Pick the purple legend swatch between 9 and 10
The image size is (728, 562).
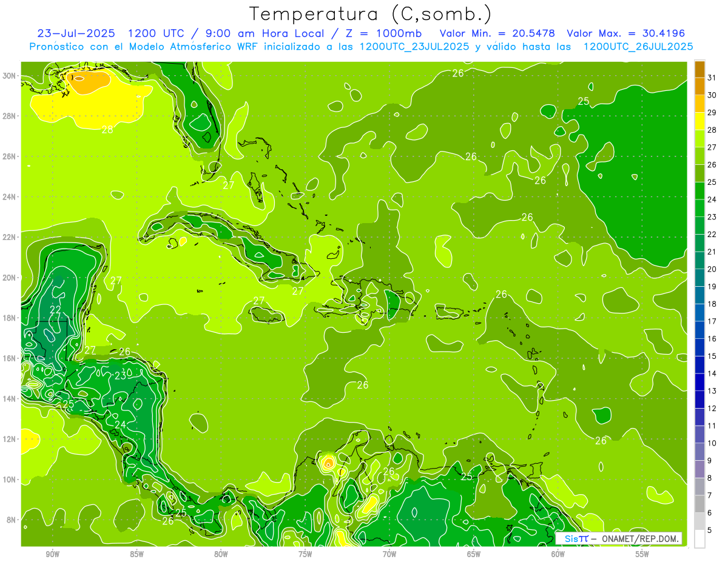(x=699, y=452)
